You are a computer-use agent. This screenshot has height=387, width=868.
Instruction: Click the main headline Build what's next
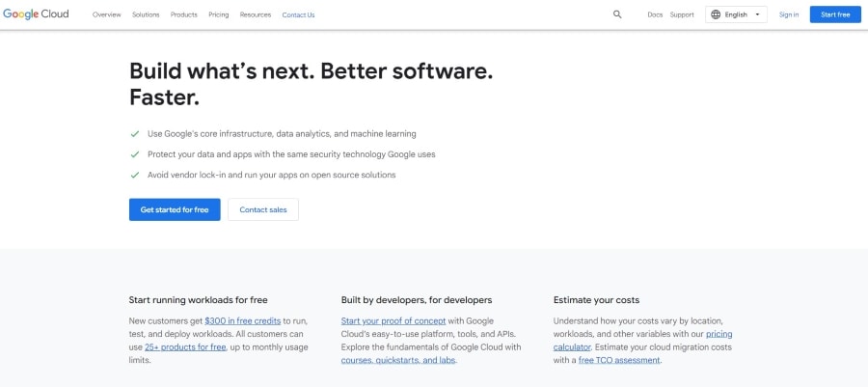pyautogui.click(x=311, y=84)
